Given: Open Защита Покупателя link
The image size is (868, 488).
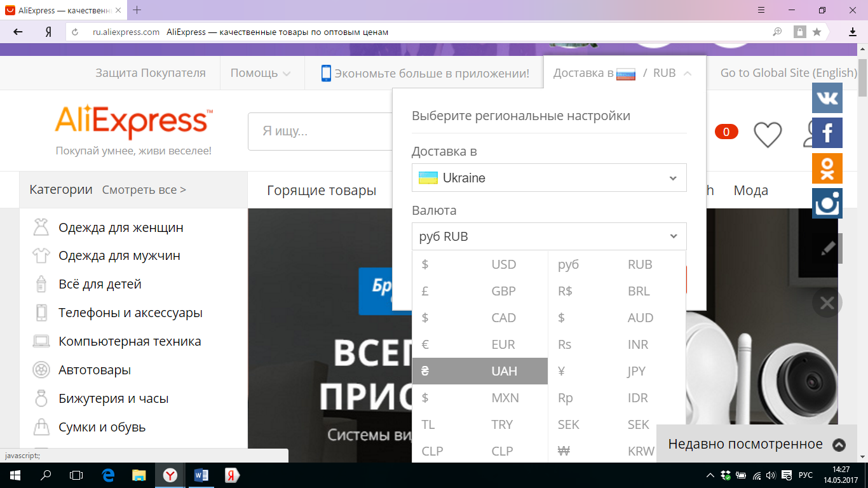Looking at the screenshot, I should click(x=151, y=73).
